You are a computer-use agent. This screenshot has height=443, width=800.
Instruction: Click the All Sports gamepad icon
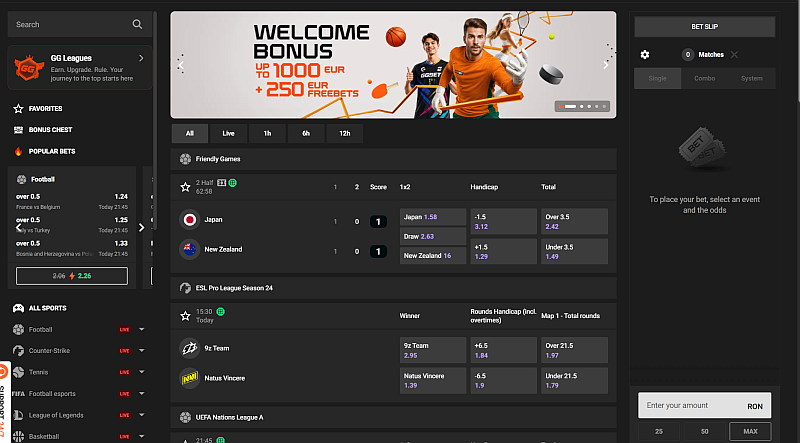pos(18,308)
